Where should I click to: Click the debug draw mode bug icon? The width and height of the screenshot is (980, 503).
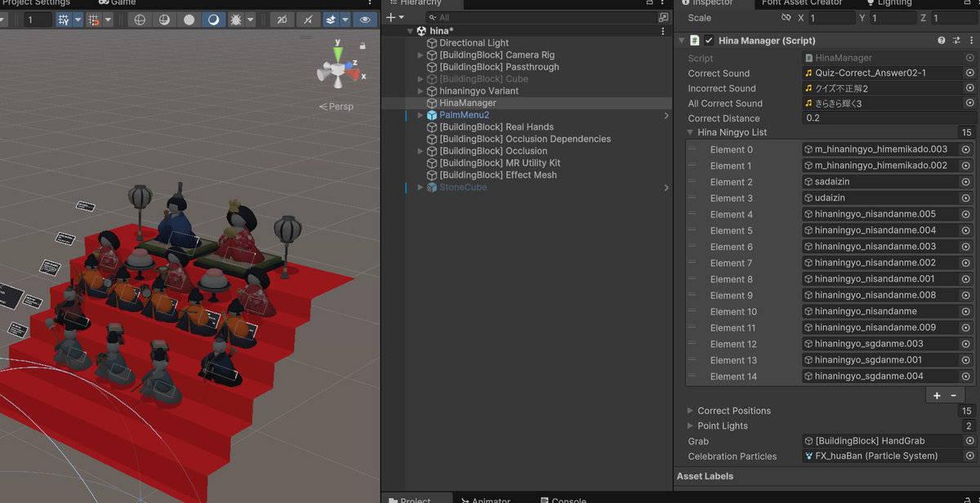click(235, 20)
